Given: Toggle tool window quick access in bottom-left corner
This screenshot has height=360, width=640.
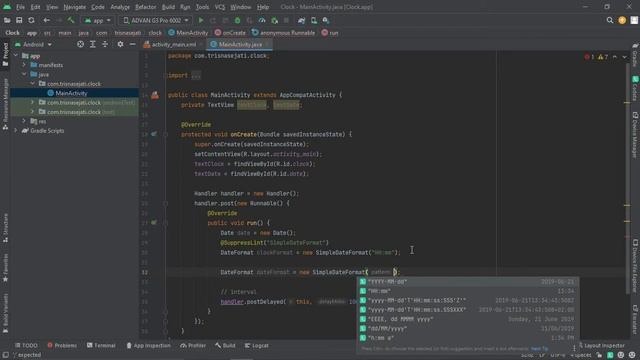Looking at the screenshot, I should (5, 355).
